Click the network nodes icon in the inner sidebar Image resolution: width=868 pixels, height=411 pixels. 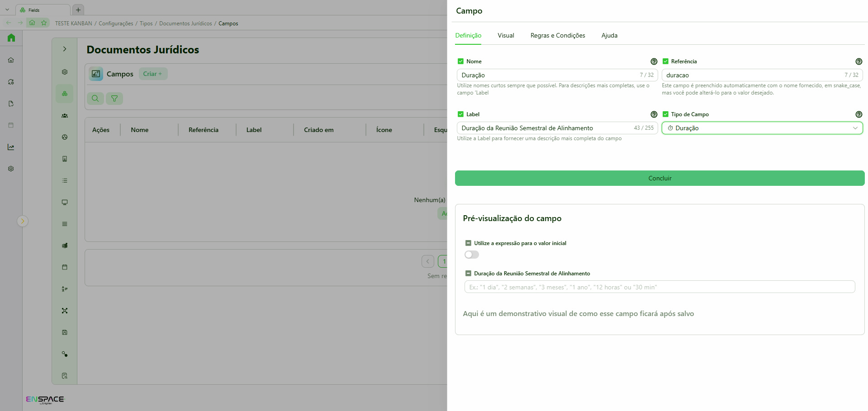click(65, 311)
